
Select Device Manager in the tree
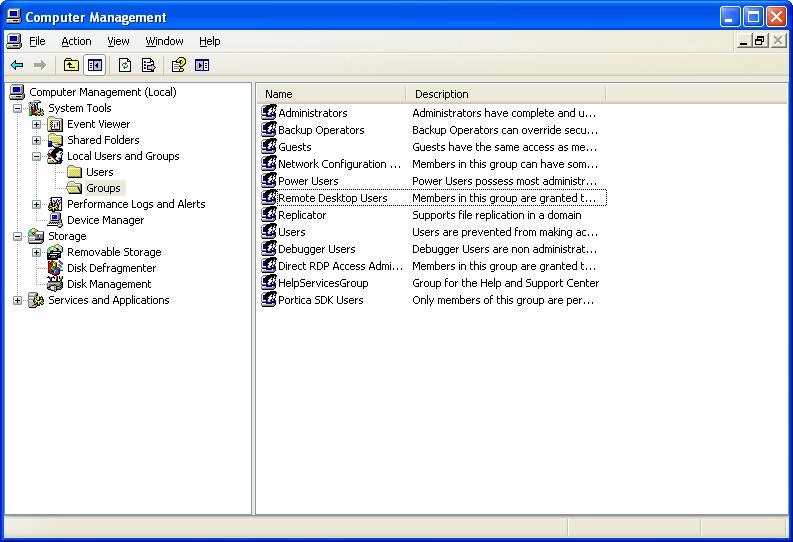[105, 220]
